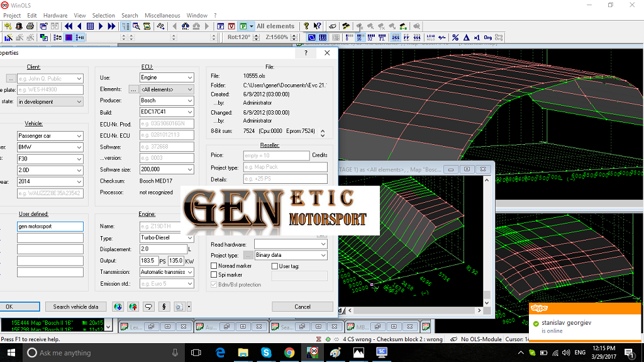
Task: Enable the Noread marker checkbox
Action: click(214, 266)
